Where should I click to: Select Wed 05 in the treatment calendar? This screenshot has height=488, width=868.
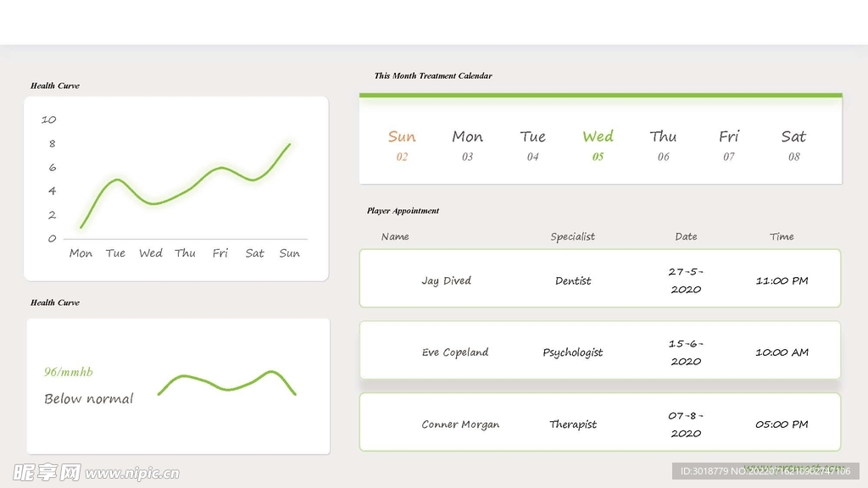coord(598,146)
